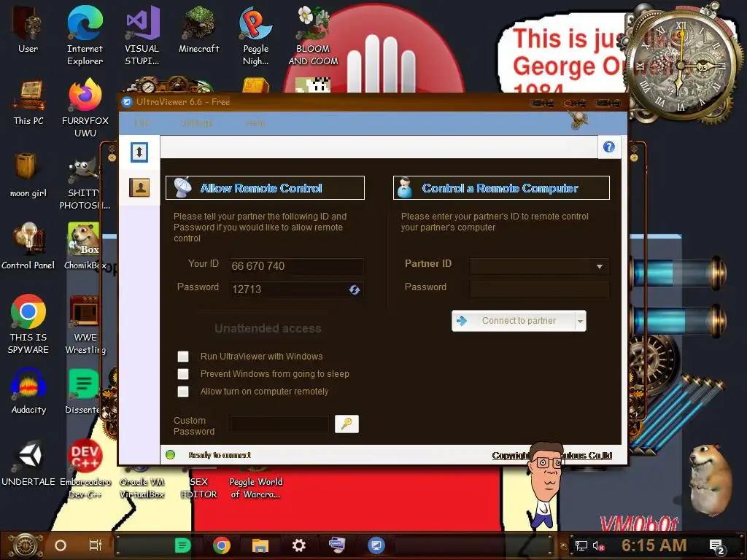Open Task View on the taskbar

96,545
